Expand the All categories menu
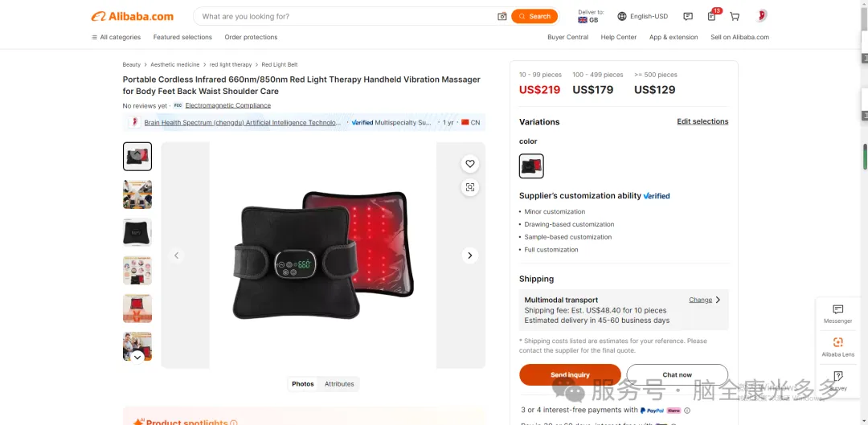 click(x=117, y=37)
